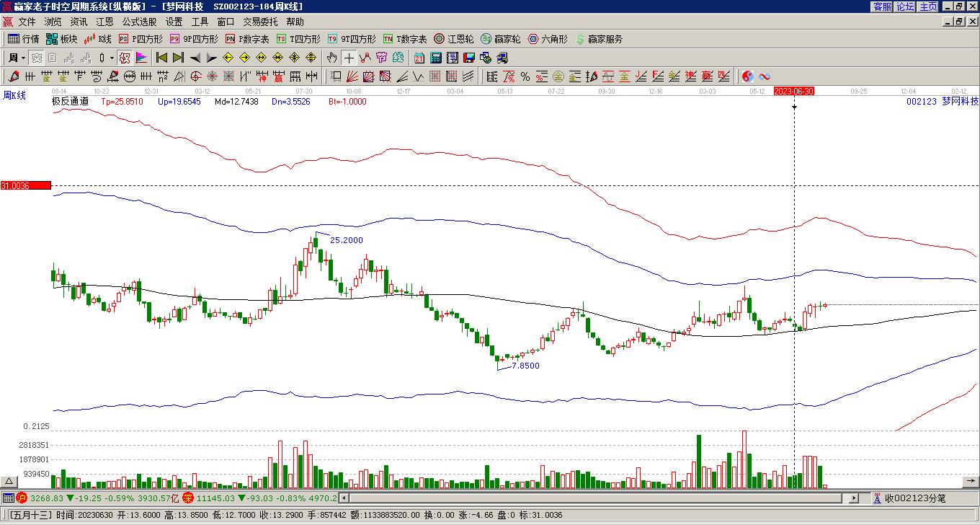Click the horizontal scrollbar left arrow
Screen dimensions: 980x525
(x=344, y=498)
